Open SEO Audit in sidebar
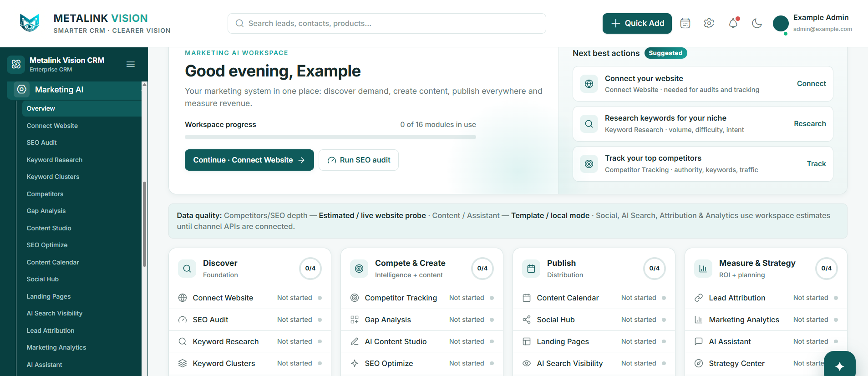The height and width of the screenshot is (376, 868). tap(81, 142)
